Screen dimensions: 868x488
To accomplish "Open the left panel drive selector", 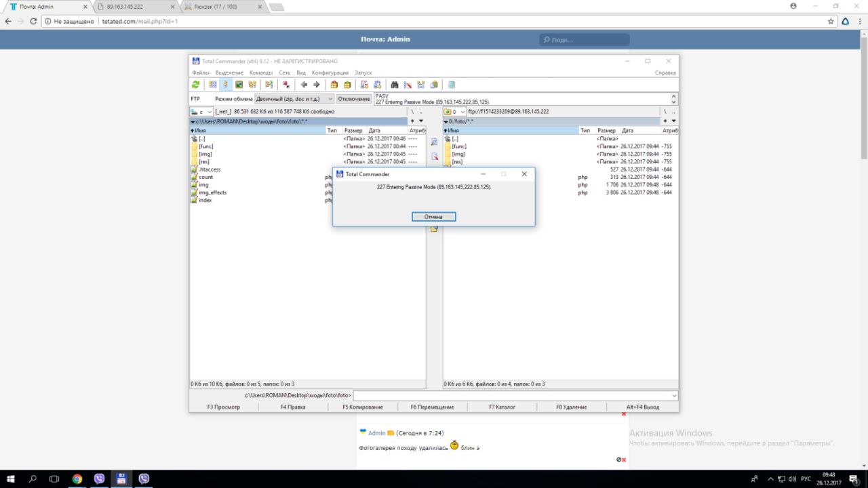I will pyautogui.click(x=201, y=111).
